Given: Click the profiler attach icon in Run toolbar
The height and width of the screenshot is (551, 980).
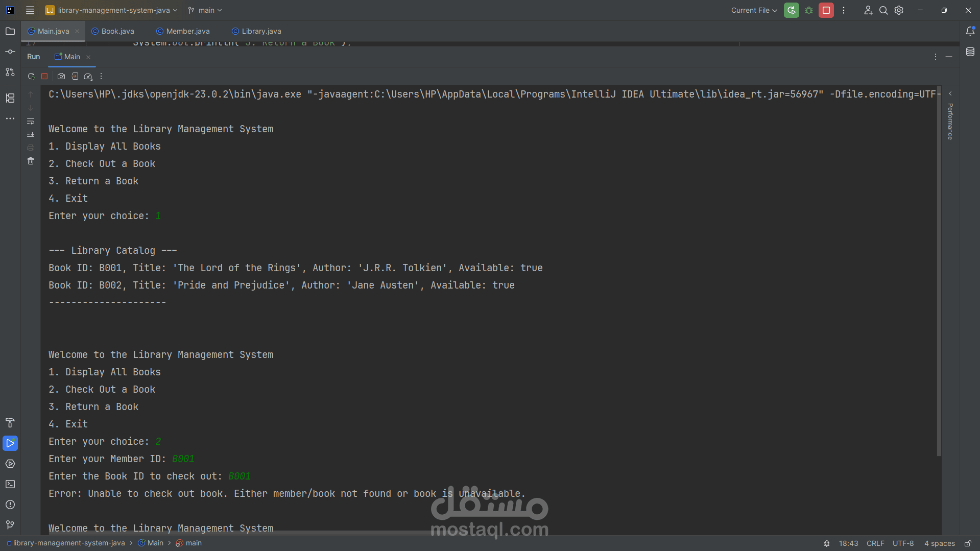Looking at the screenshot, I should pos(88,76).
